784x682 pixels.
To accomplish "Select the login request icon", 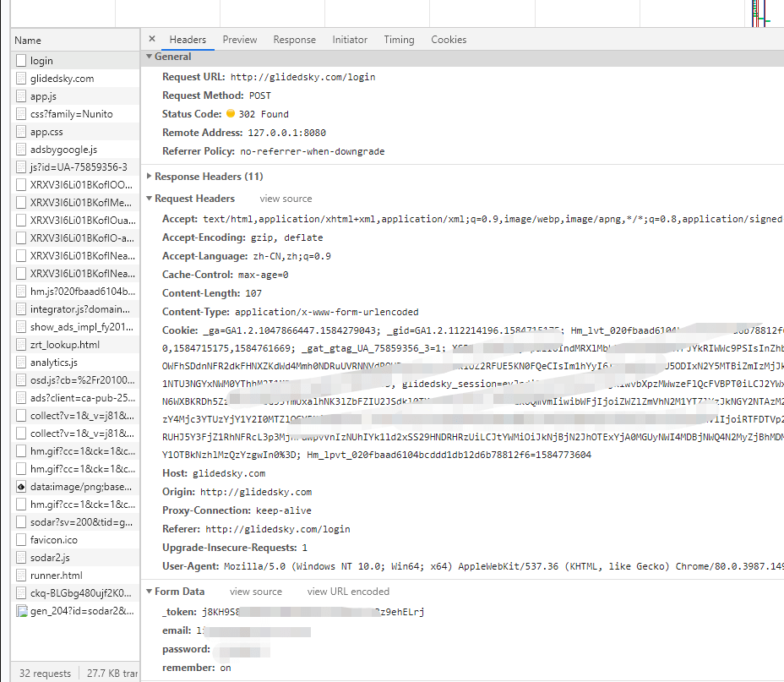I will point(21,61).
